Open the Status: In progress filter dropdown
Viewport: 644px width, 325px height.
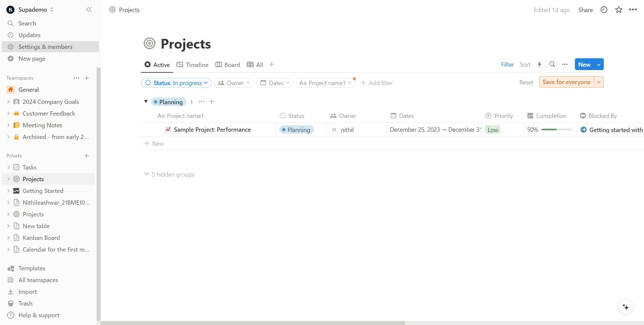coord(176,83)
